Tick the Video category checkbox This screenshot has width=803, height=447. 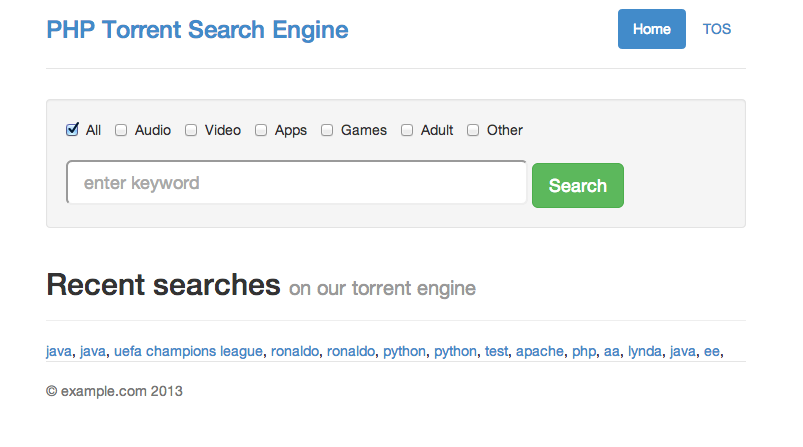click(191, 130)
